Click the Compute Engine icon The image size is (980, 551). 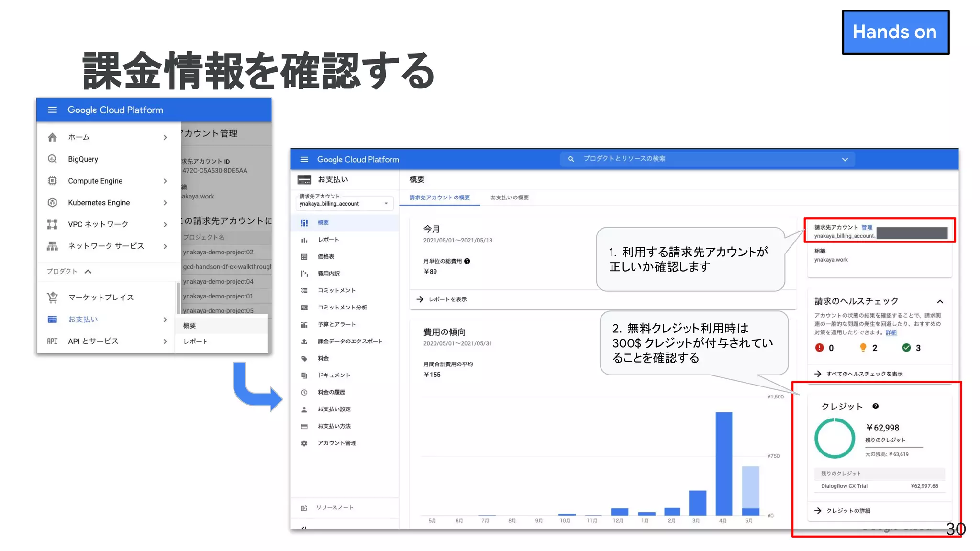click(52, 181)
